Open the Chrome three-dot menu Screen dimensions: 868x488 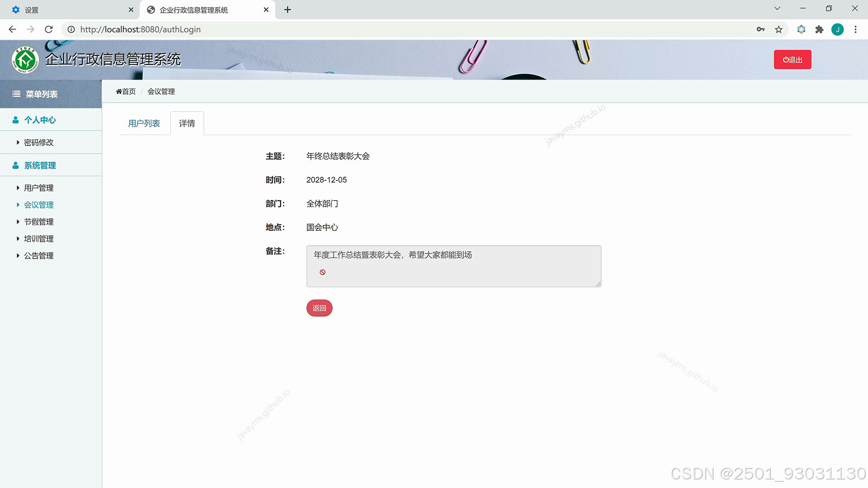pos(855,29)
